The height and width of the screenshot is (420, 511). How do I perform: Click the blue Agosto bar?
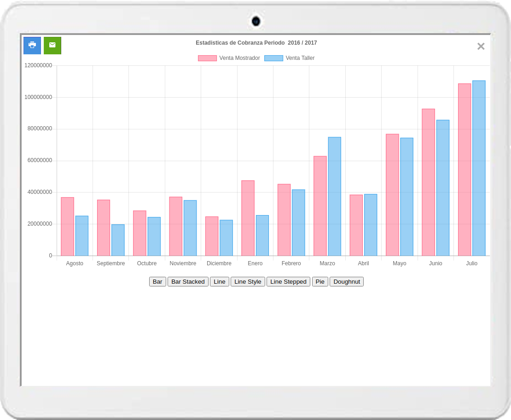[82, 236]
